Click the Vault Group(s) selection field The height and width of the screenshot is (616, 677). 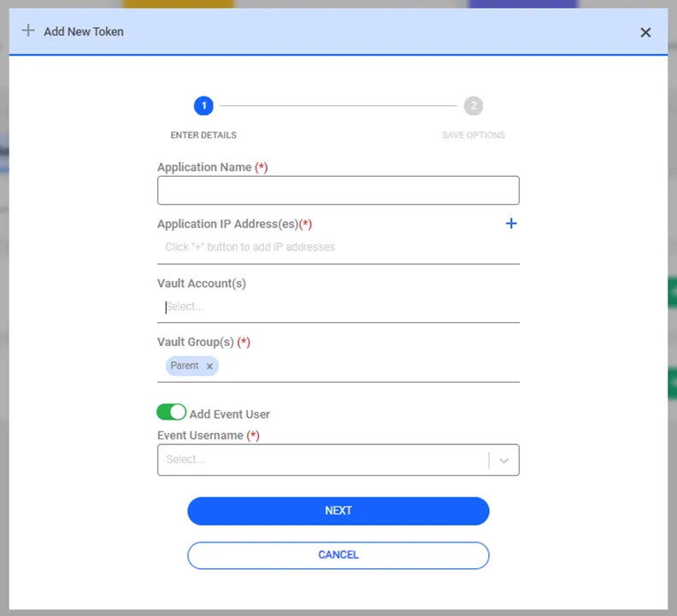[338, 366]
